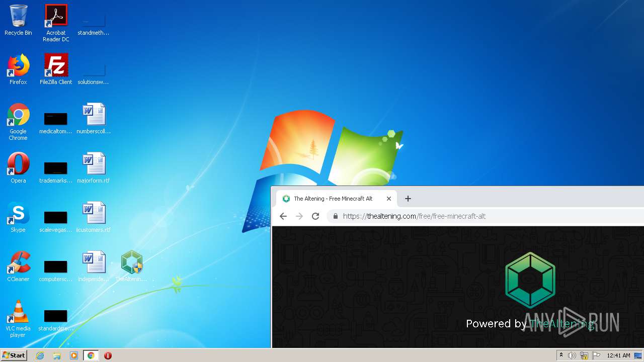The height and width of the screenshot is (362, 644).
Task: Launch TheAltening desktop application
Action: (x=131, y=266)
